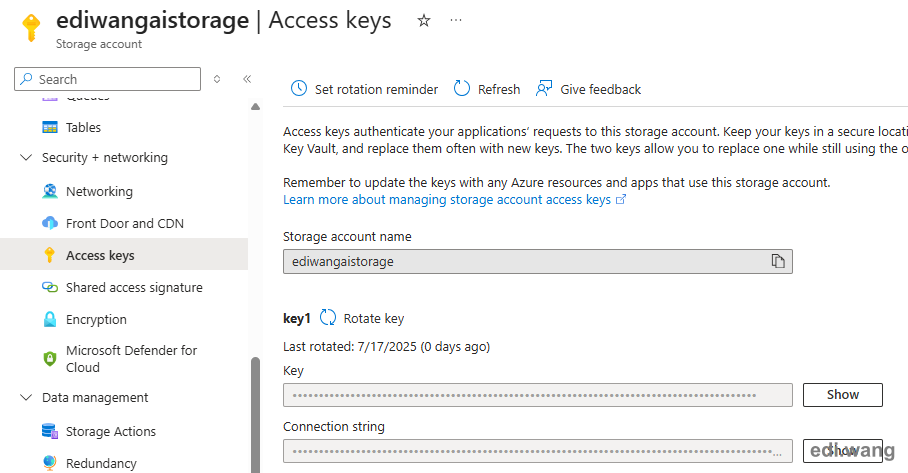The height and width of the screenshot is (473, 908).
Task: Collapse the sidebar with double chevron
Action: pyautogui.click(x=247, y=79)
